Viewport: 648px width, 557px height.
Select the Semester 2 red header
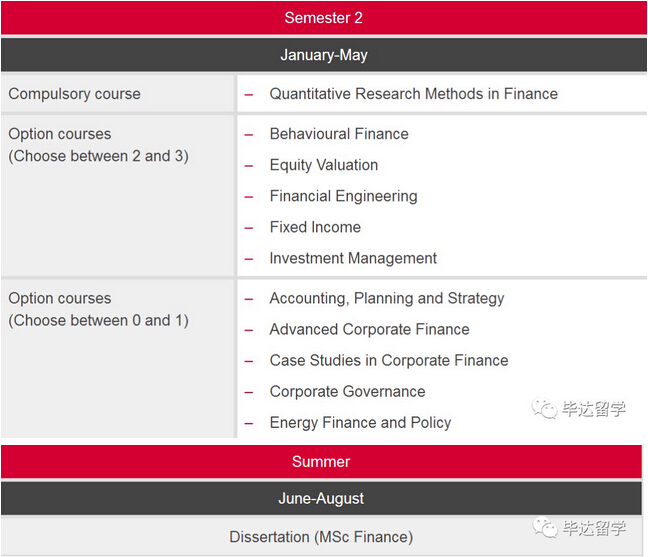tap(324, 18)
